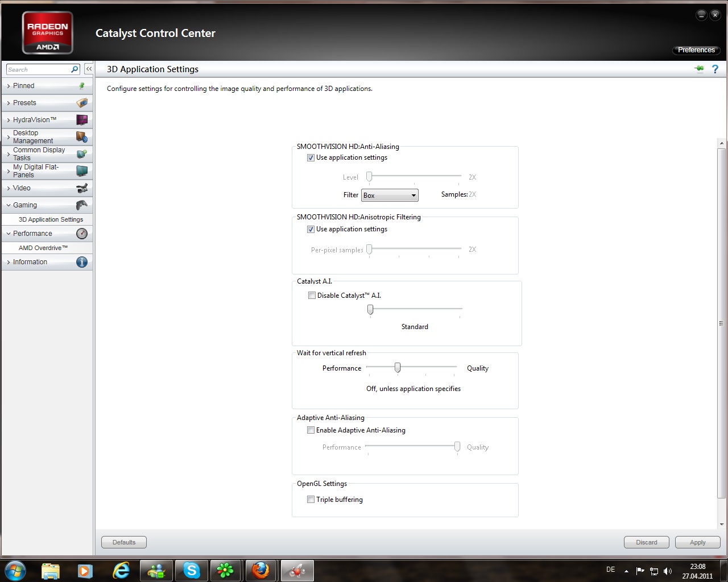
Task: Open Windows Explorer from taskbar
Action: click(51, 571)
